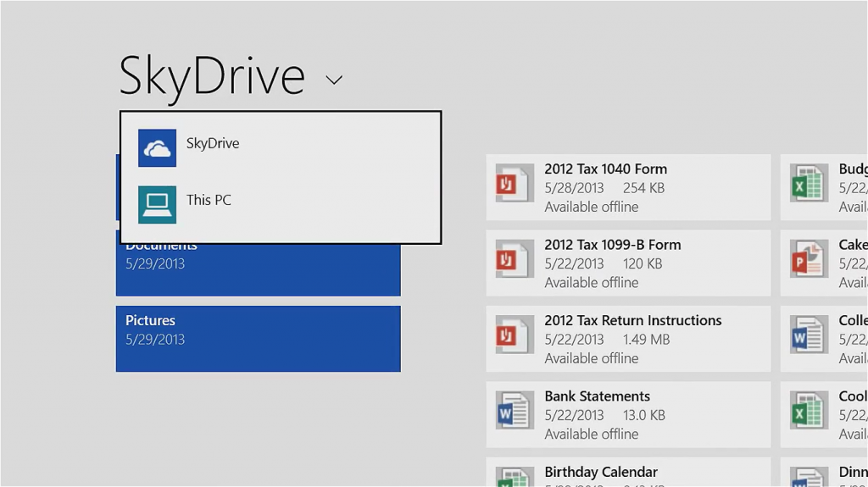This screenshot has height=487, width=868.
Task: Open the Bank Statements document title
Action: 597,396
